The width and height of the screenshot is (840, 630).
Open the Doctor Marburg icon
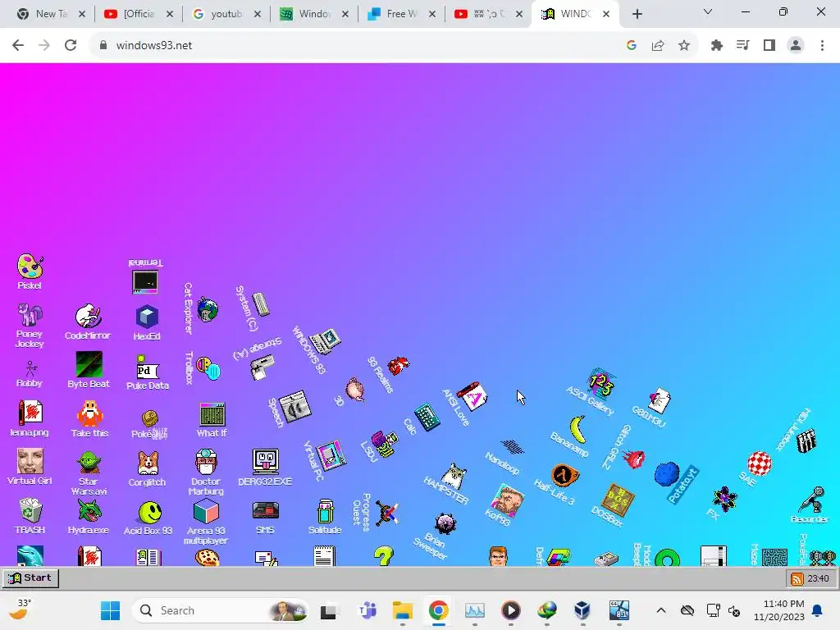(x=206, y=463)
